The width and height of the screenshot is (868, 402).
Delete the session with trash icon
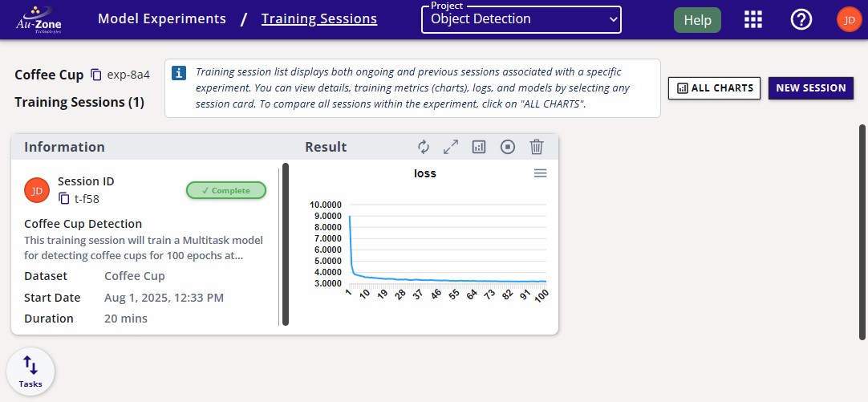[537, 147]
